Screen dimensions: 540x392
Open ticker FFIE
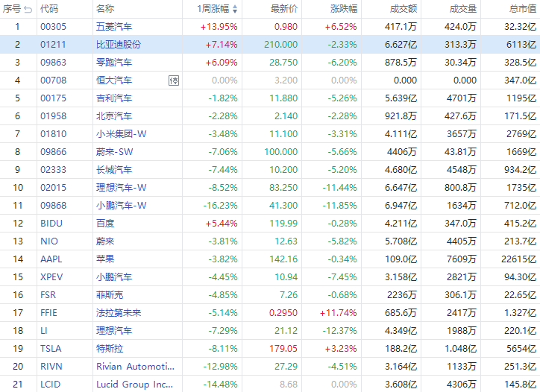[48, 313]
